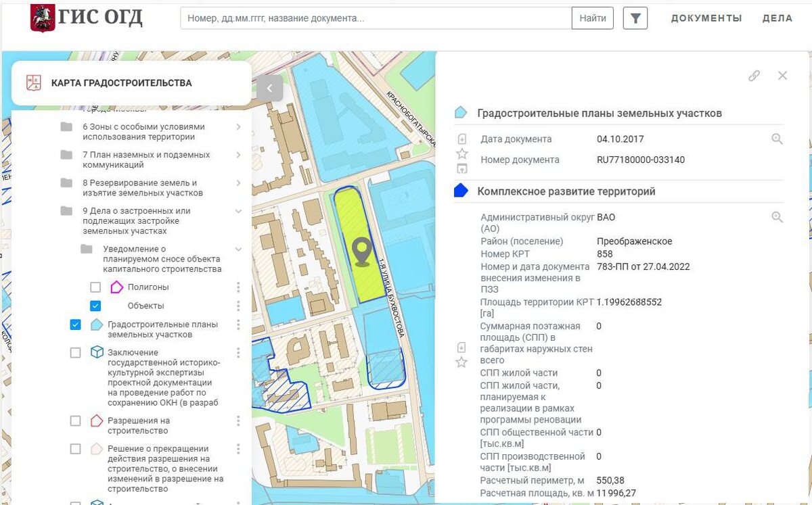
Task: Click value 783-ПП от 27.04.2022
Action: coord(644,266)
